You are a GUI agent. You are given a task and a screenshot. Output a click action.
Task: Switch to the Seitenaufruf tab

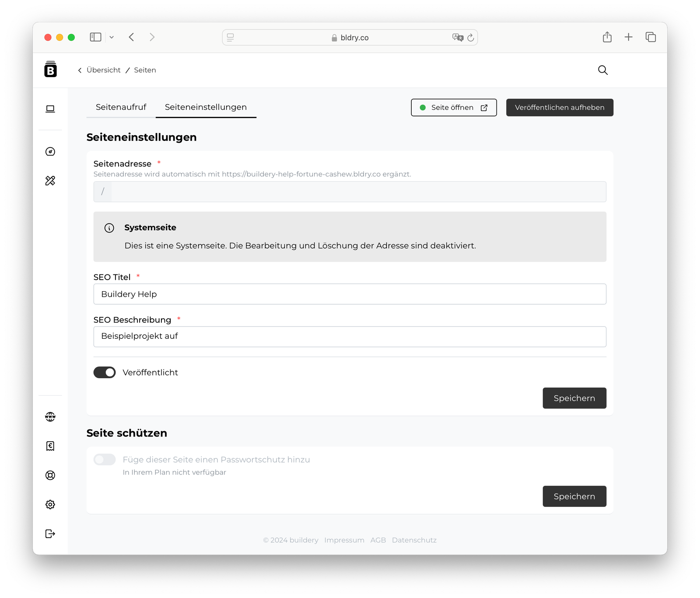click(121, 107)
